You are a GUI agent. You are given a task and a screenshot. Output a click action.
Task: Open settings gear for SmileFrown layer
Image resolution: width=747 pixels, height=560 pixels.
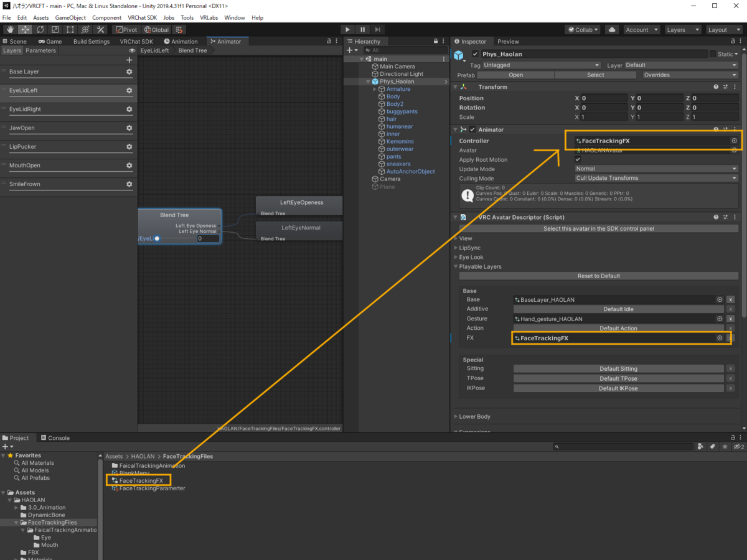pos(129,184)
